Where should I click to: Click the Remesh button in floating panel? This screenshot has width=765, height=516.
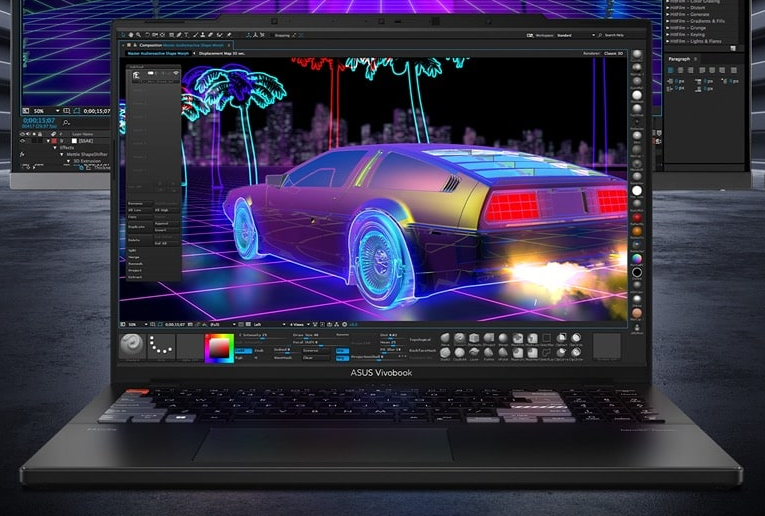(136, 263)
